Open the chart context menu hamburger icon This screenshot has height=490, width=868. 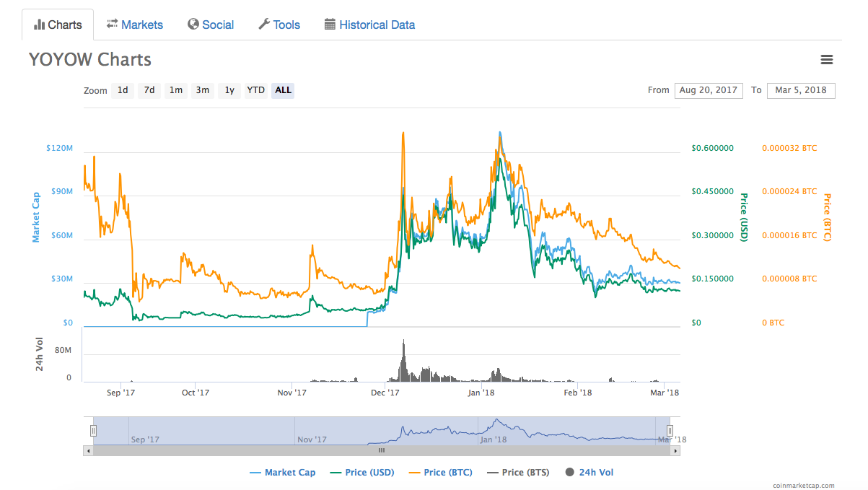[x=827, y=60]
